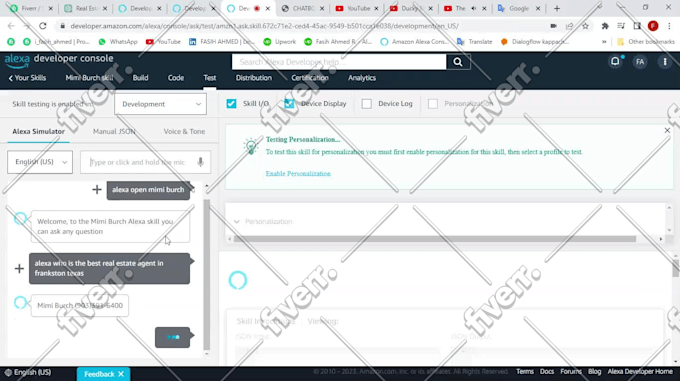The width and height of the screenshot is (680, 381).
Task: Close the Testing Personalization banner
Action: [x=667, y=130]
